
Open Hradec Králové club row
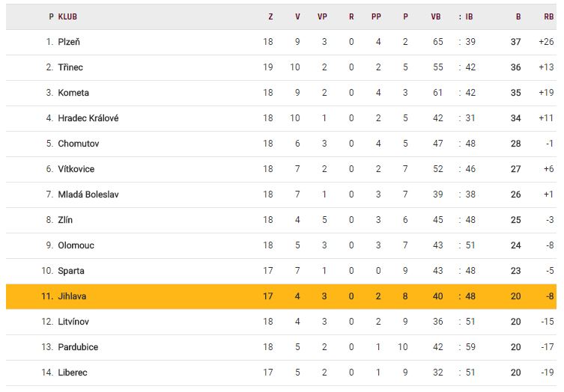[x=88, y=118]
